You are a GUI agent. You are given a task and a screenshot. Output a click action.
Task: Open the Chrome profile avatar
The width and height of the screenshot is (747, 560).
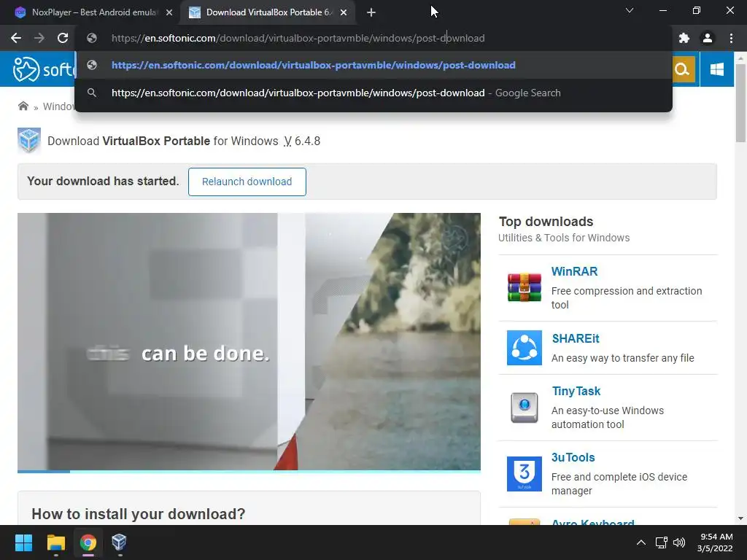click(x=708, y=38)
